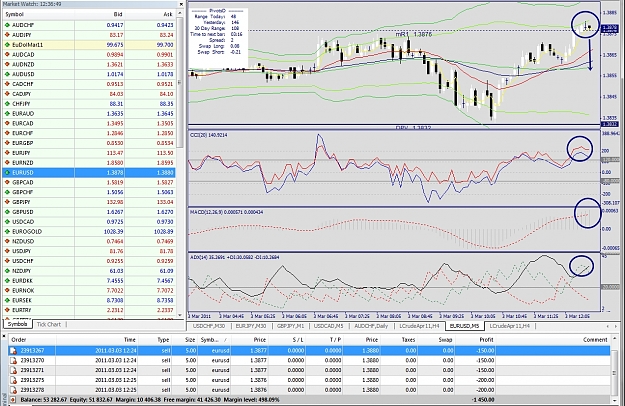
Task: Click the AUDCHF symbol arrow icon in Market Watch
Action: [7, 25]
